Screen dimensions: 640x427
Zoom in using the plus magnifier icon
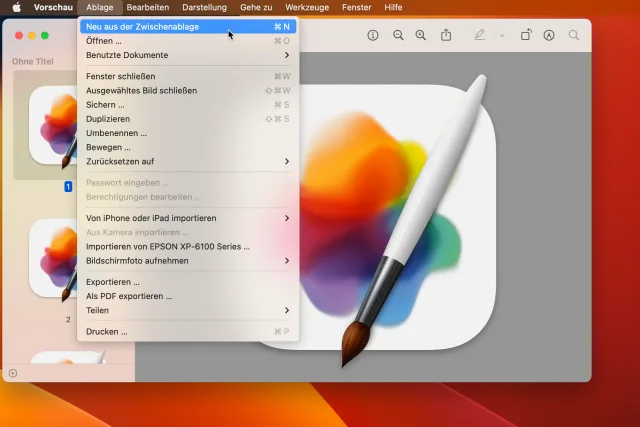pyautogui.click(x=420, y=35)
